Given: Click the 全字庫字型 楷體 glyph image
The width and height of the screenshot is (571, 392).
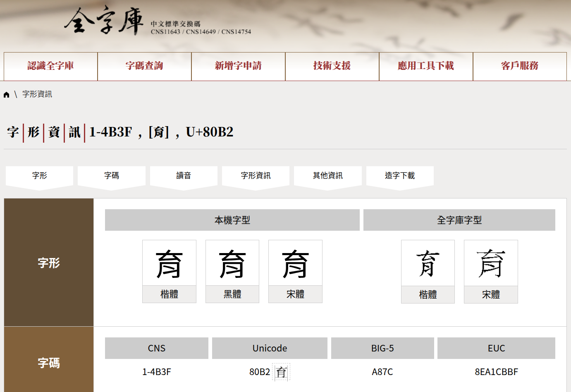Looking at the screenshot, I should coord(428,263).
